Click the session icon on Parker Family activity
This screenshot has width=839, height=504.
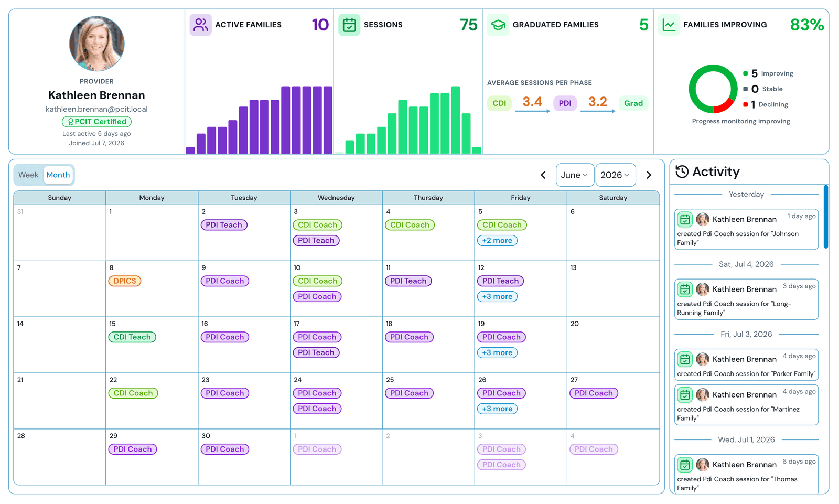coord(685,359)
